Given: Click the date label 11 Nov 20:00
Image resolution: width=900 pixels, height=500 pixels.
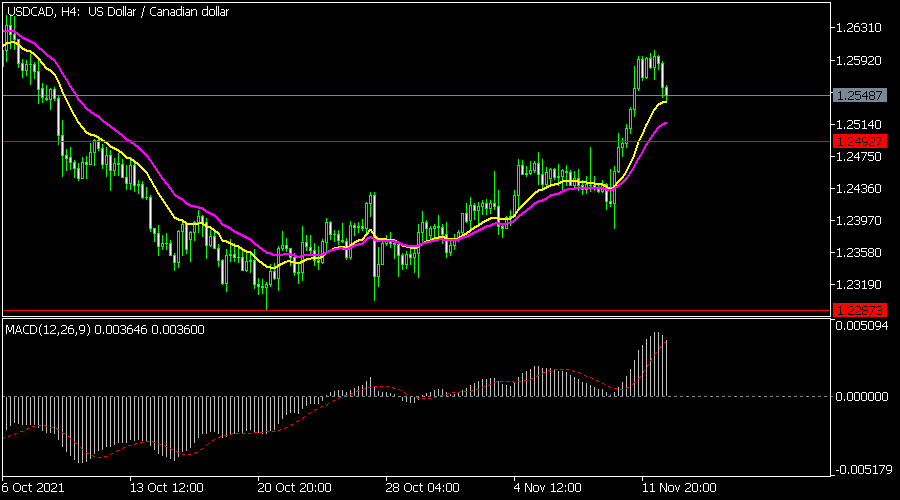Looking at the screenshot, I should click(679, 488).
